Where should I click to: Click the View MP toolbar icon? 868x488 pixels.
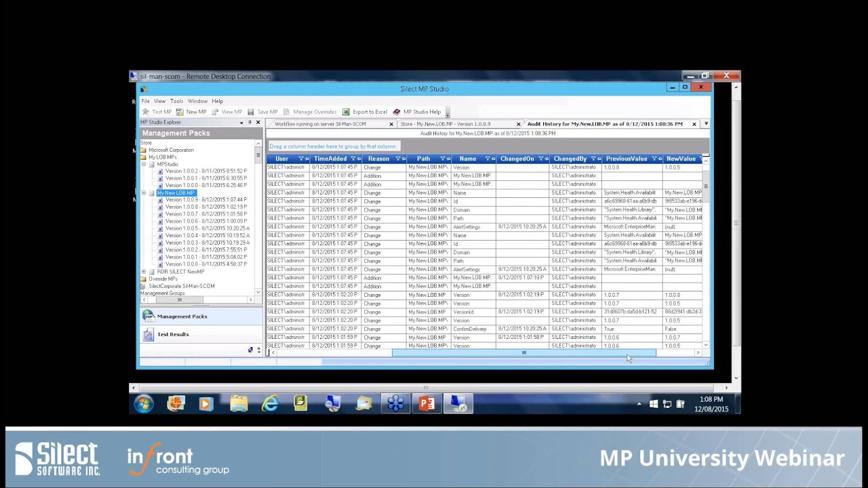[x=215, y=112]
